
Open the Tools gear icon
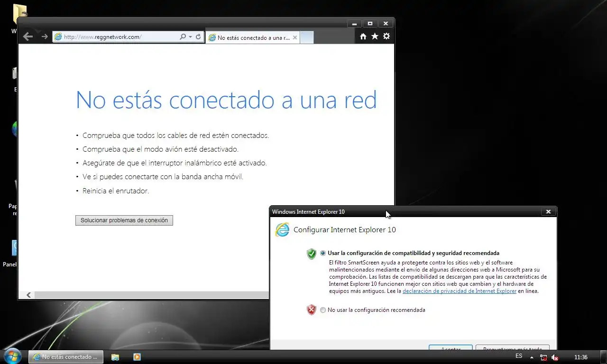click(386, 36)
